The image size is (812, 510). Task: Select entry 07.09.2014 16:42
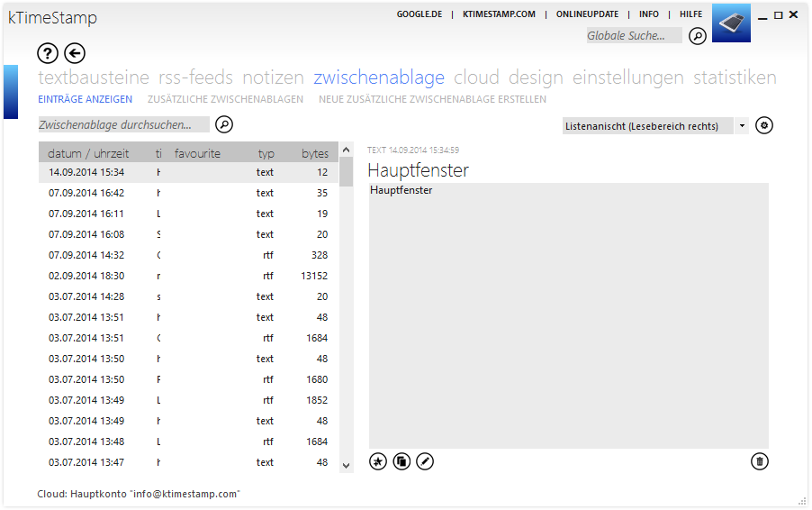coord(188,193)
